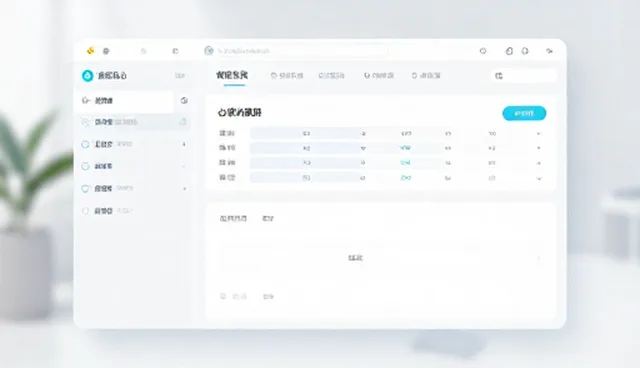Viewport: 640px width, 368px height.
Task: Toggle the small checkbox in the lower panel's bottom row
Action: pos(223,296)
